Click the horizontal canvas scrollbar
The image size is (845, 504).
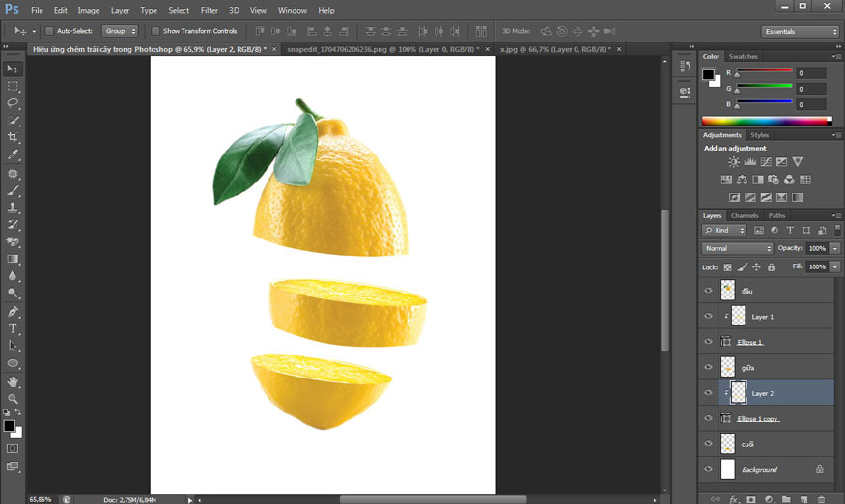(x=433, y=500)
